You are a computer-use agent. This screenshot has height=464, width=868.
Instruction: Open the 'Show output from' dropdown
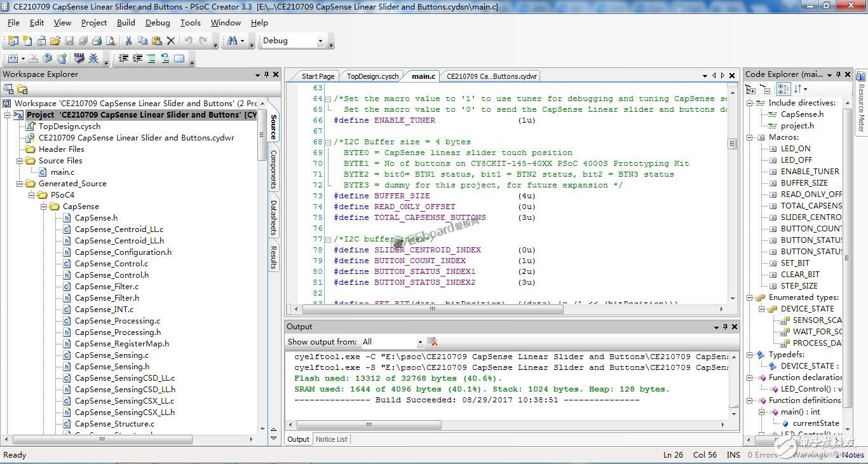[419, 343]
